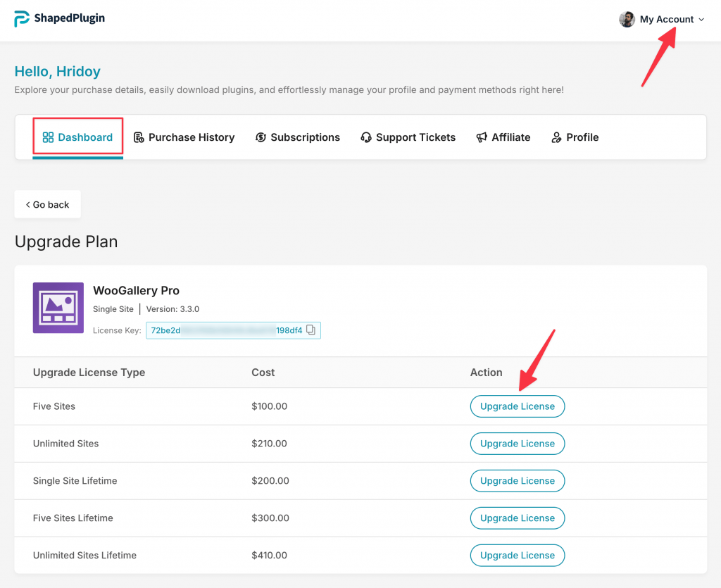Click the $100.00 cost value
Screen dimensions: 721x588
[x=270, y=406]
